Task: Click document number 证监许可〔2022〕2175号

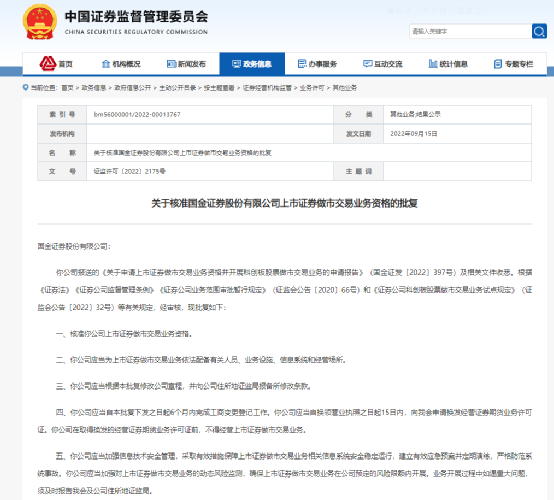Action: tap(130, 171)
